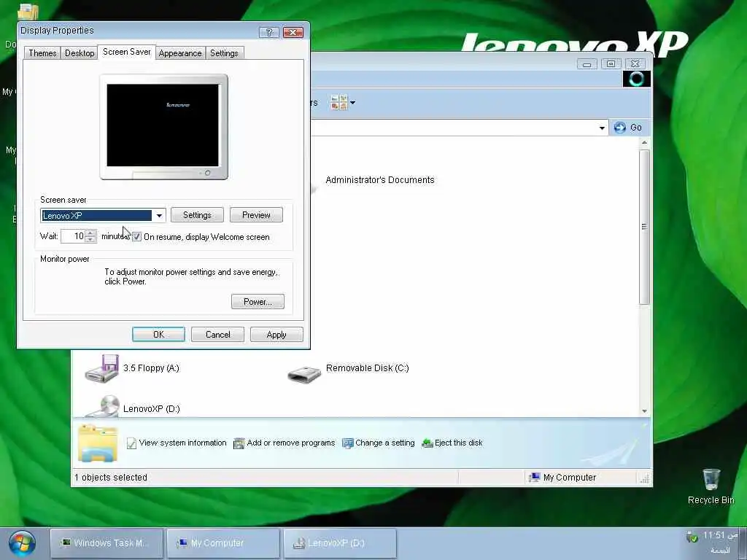Switch to Windows Task Manager taskbar button
The image size is (747, 560).
point(107,542)
